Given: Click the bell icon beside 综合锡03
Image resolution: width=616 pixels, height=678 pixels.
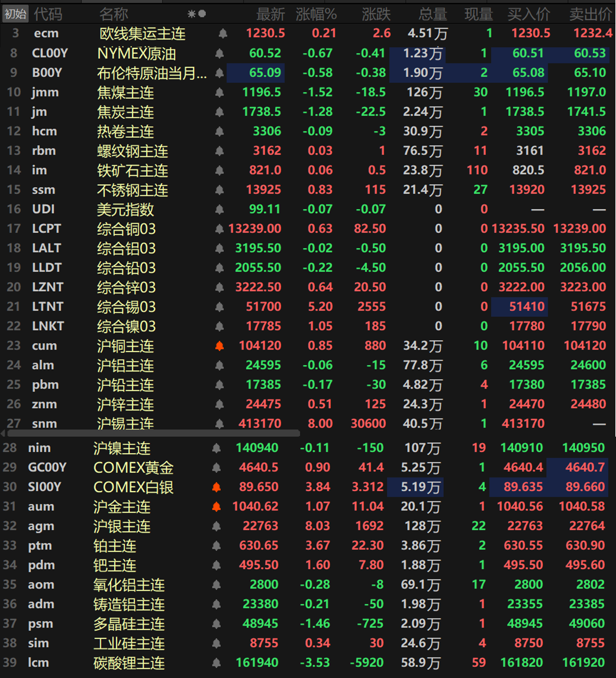Looking at the screenshot, I should point(220,307).
